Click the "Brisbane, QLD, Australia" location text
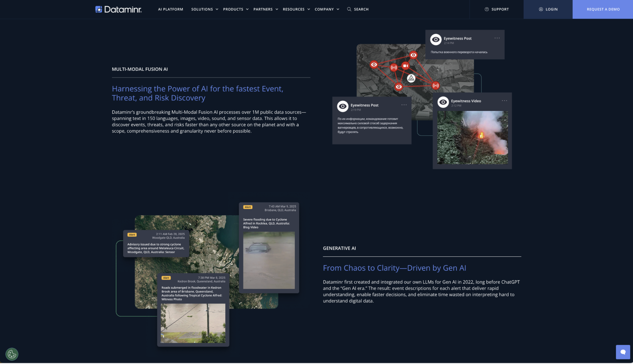This screenshot has height=364, width=633. point(280,210)
